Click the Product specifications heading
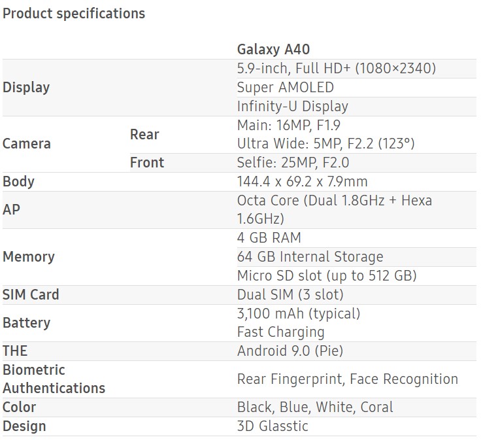Image resolution: width=481 pixels, height=448 pixels. point(74,13)
